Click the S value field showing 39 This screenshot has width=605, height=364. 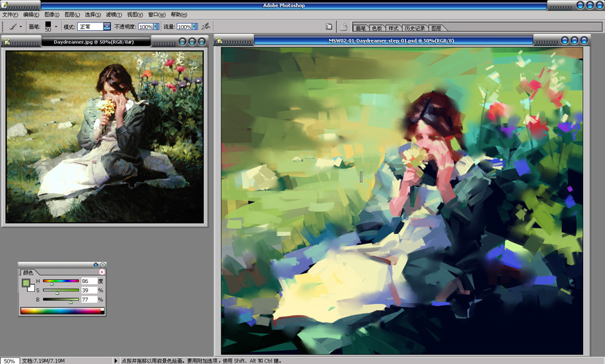[89, 290]
